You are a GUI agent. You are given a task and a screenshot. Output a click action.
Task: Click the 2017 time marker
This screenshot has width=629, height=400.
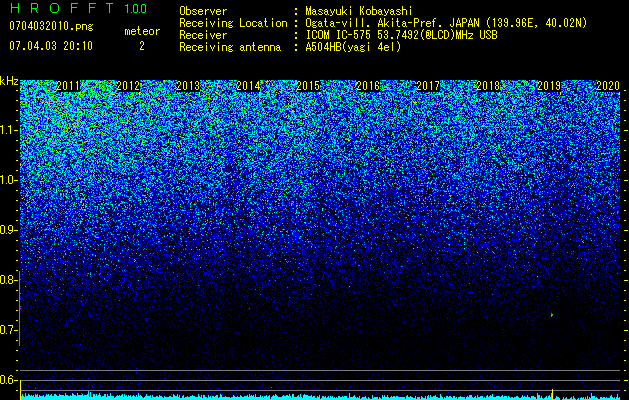tap(428, 86)
